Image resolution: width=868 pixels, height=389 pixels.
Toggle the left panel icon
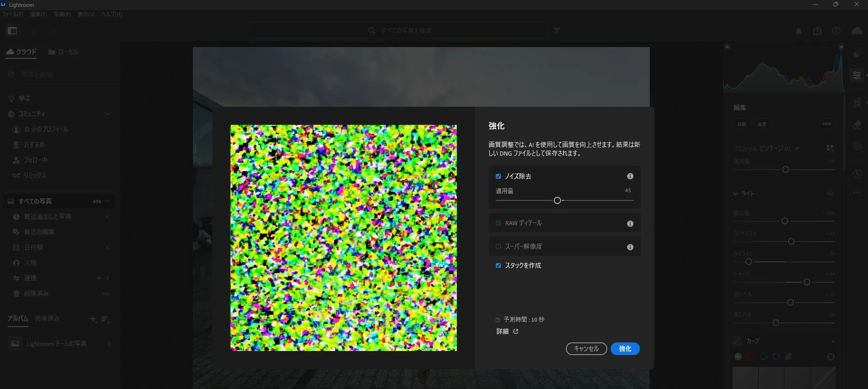(x=12, y=31)
